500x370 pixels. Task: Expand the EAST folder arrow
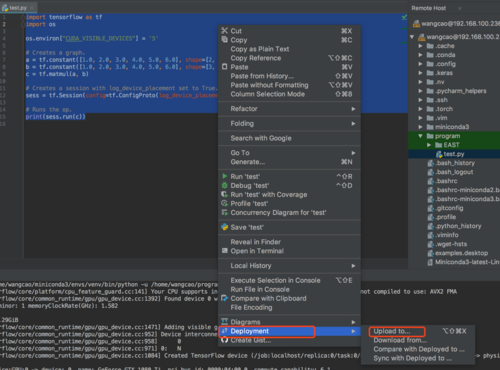[429, 145]
